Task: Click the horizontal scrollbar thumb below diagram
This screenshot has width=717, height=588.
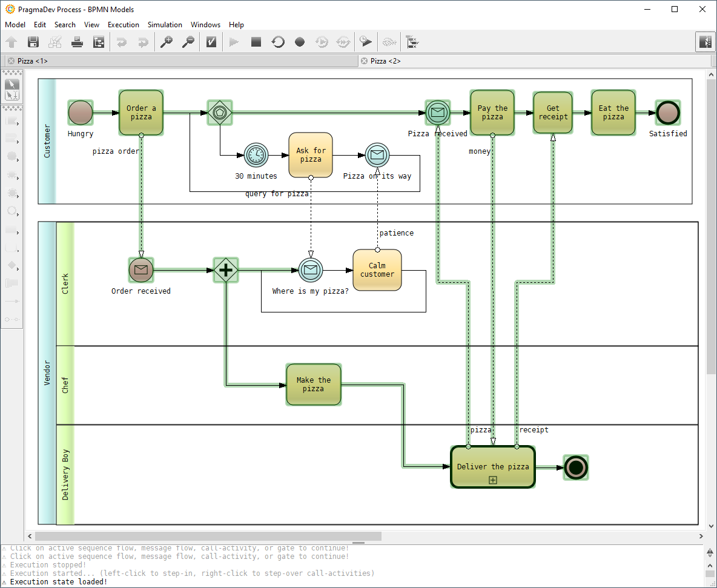Action: coord(208,536)
